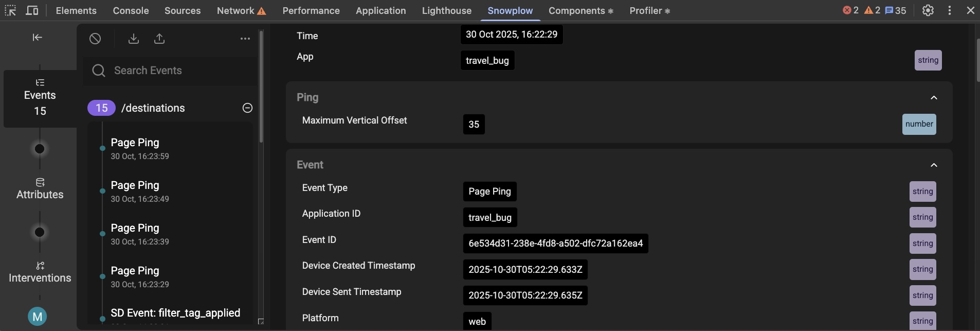Open the Attributes panel in sidebar
The width and height of the screenshot is (980, 331).
click(40, 188)
